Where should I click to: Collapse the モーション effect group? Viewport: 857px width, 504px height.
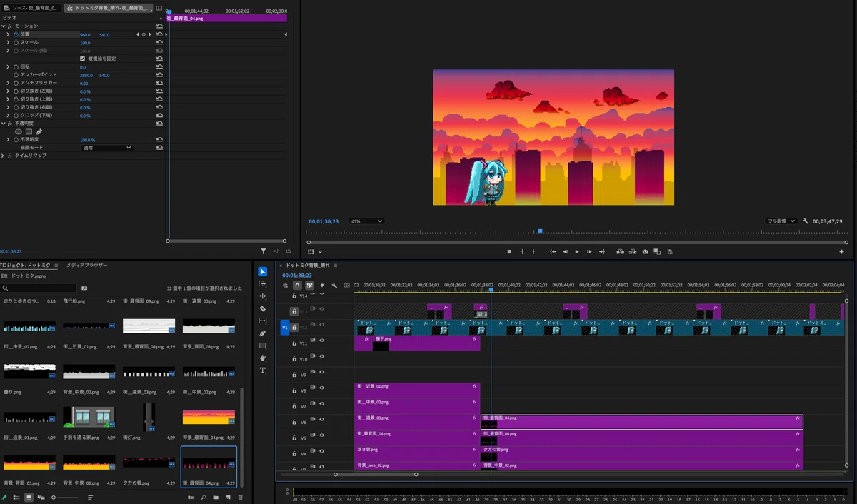pyautogui.click(x=4, y=26)
